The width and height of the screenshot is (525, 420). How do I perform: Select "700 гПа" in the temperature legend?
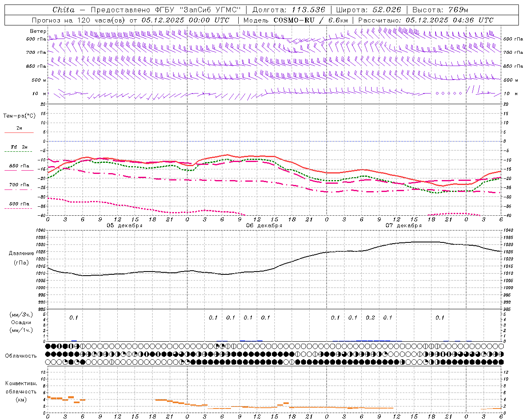[19, 185]
